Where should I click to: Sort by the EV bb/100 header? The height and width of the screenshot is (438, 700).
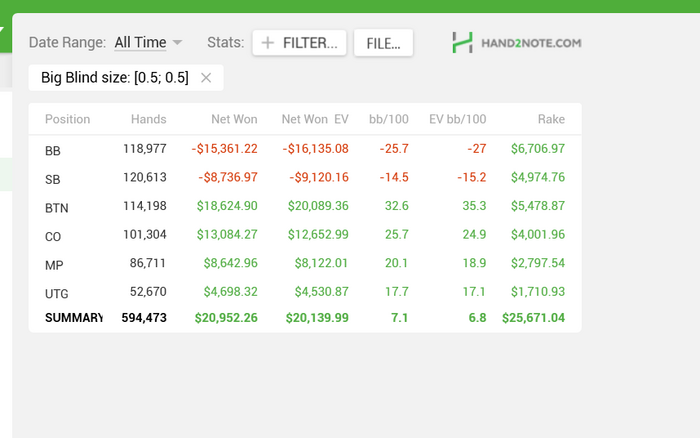458,119
